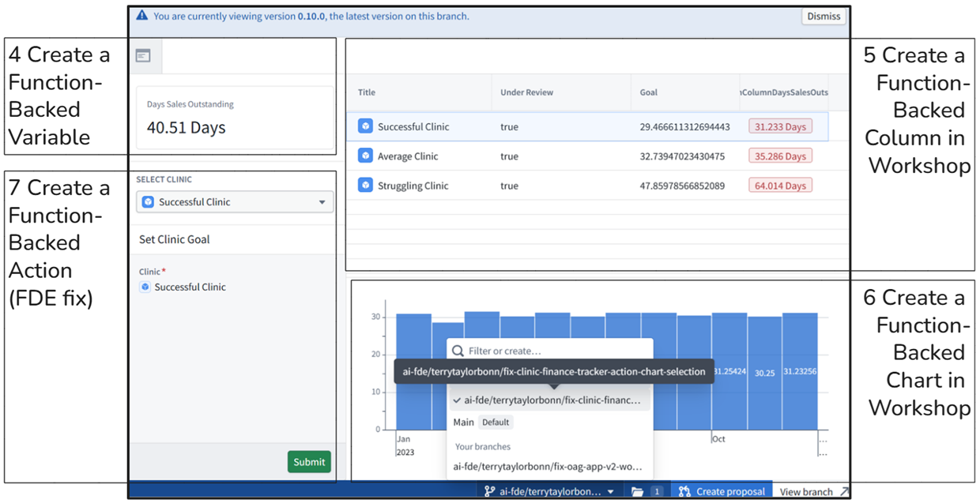Click the Under Review column header
This screenshot has height=503, width=980.
(x=526, y=92)
